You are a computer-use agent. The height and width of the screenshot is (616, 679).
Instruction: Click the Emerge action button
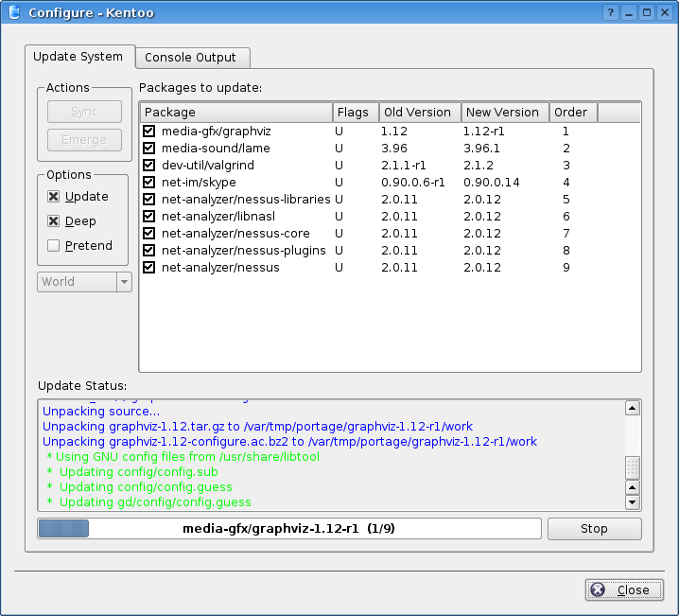click(x=84, y=140)
